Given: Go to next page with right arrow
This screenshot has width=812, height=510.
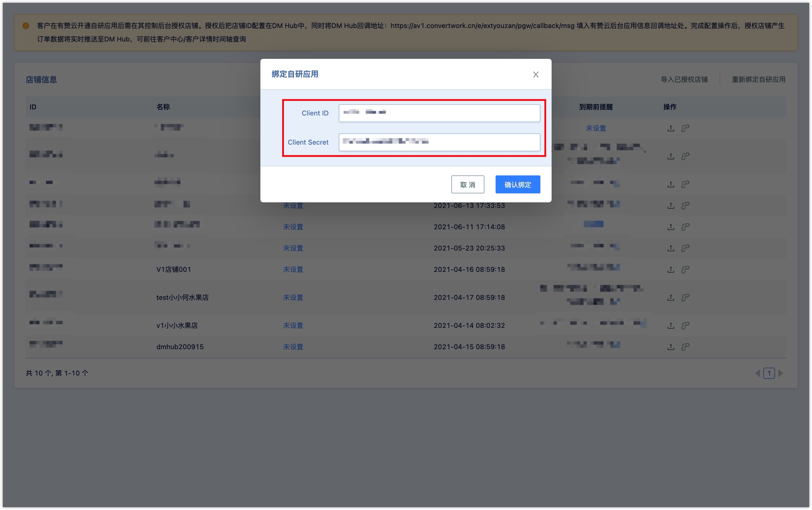Looking at the screenshot, I should (780, 373).
